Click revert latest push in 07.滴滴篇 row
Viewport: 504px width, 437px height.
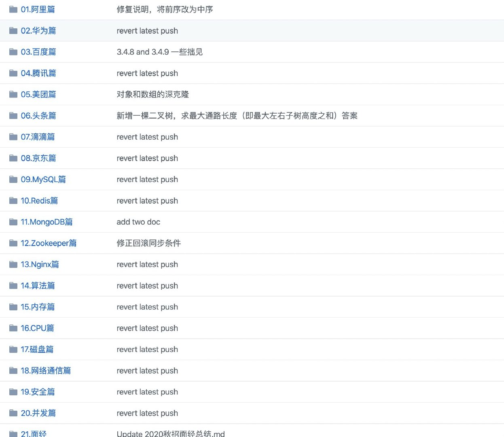point(147,137)
